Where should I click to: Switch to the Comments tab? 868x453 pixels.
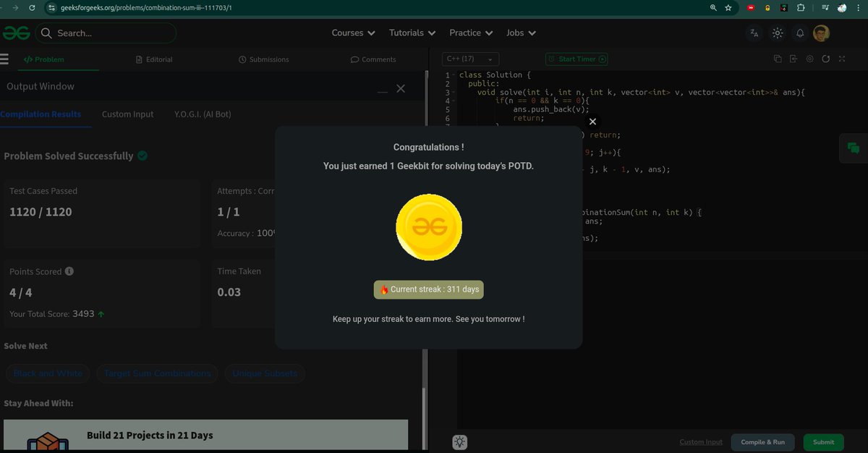pos(373,59)
